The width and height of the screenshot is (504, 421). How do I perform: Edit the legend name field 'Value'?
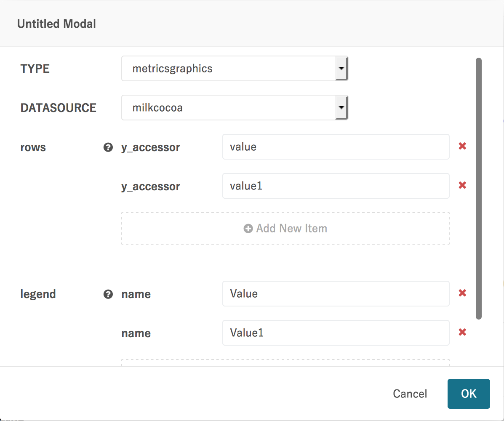(x=336, y=294)
